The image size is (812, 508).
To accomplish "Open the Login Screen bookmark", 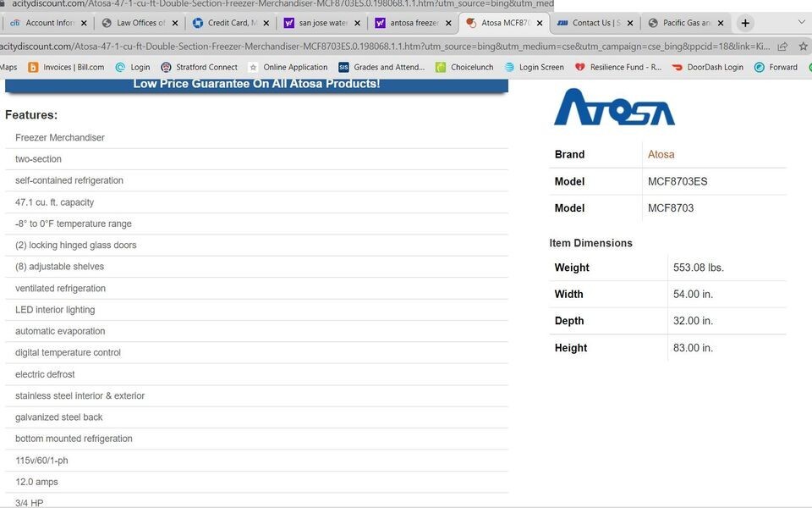I will (534, 67).
